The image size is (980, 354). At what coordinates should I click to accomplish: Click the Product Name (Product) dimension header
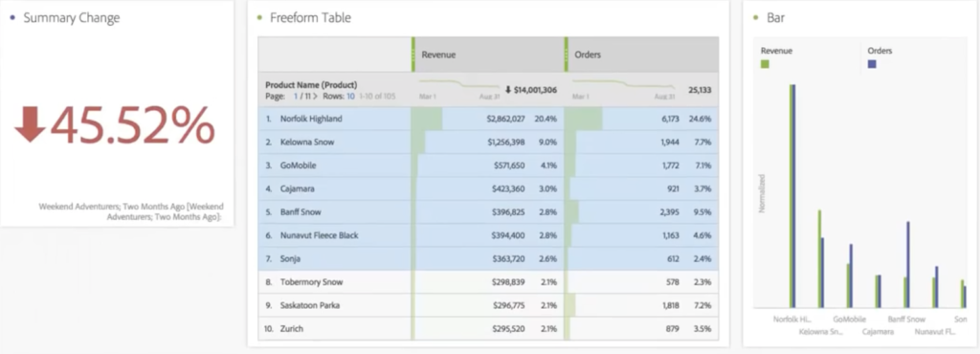click(x=311, y=85)
